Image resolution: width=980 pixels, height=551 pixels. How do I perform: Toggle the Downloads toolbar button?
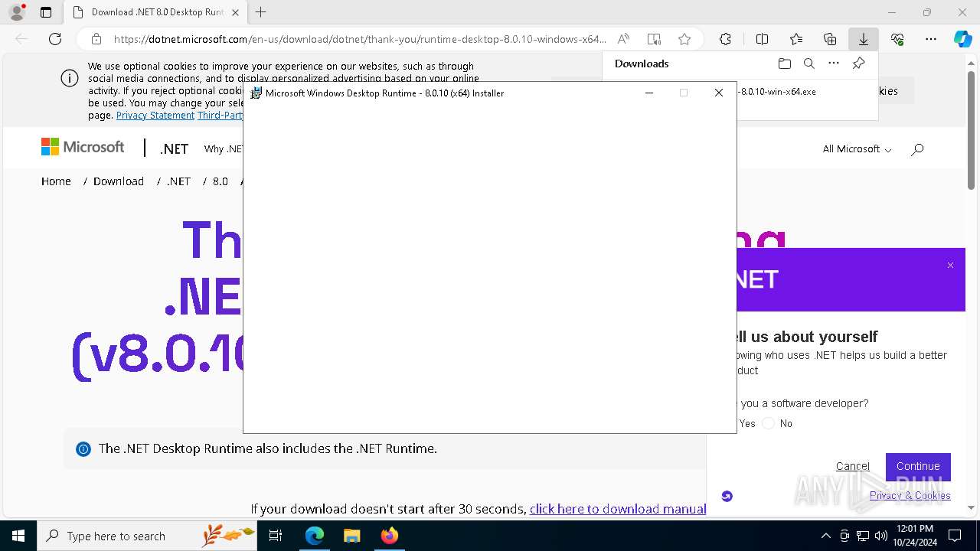(x=864, y=39)
